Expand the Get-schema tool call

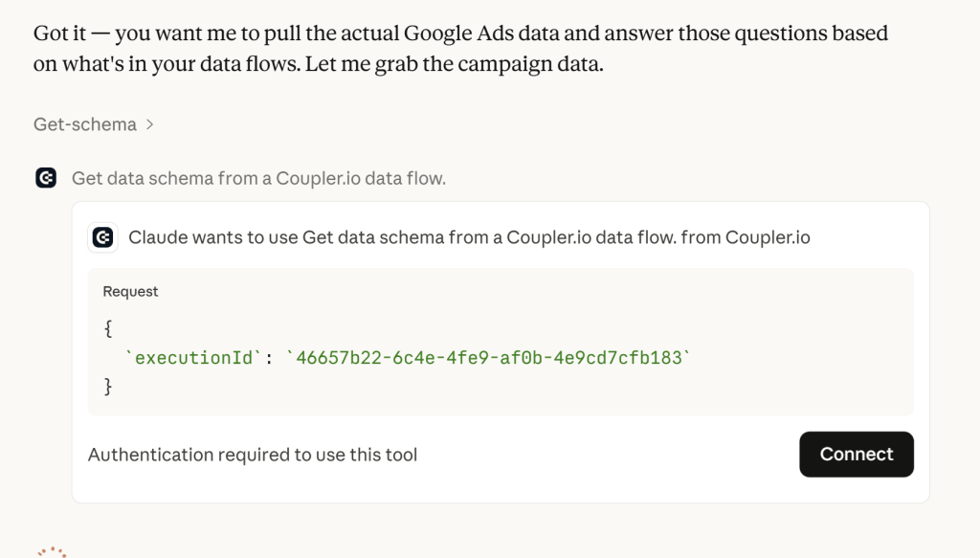84,124
